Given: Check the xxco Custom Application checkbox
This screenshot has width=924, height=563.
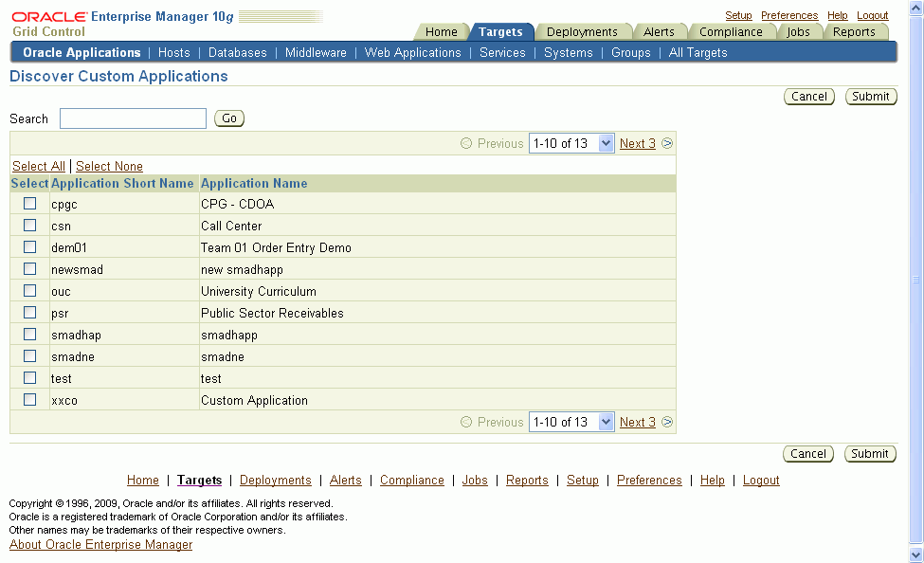Looking at the screenshot, I should coord(29,399).
